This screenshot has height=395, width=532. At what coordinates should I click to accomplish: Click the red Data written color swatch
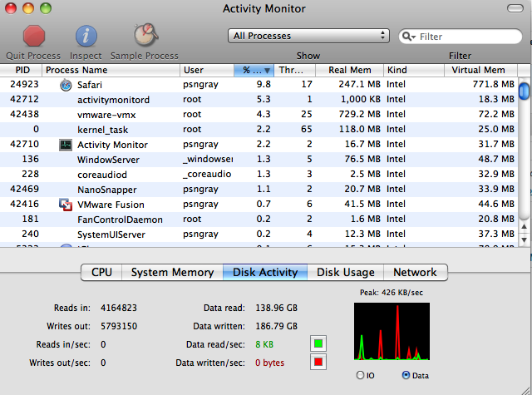click(318, 362)
